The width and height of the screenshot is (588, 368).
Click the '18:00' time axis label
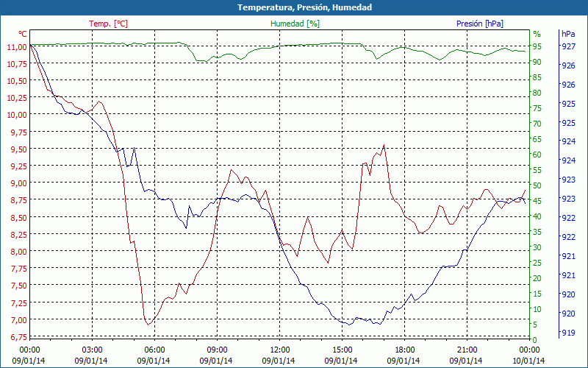click(x=405, y=350)
